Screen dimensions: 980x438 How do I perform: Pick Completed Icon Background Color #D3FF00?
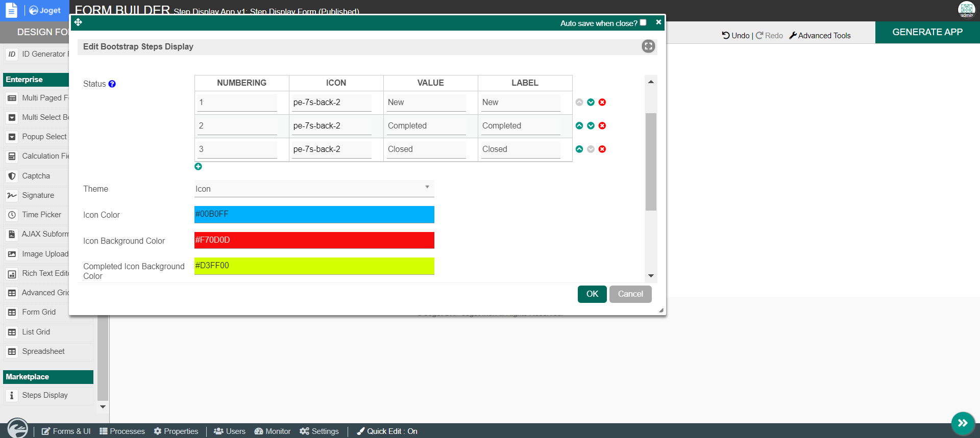point(314,266)
